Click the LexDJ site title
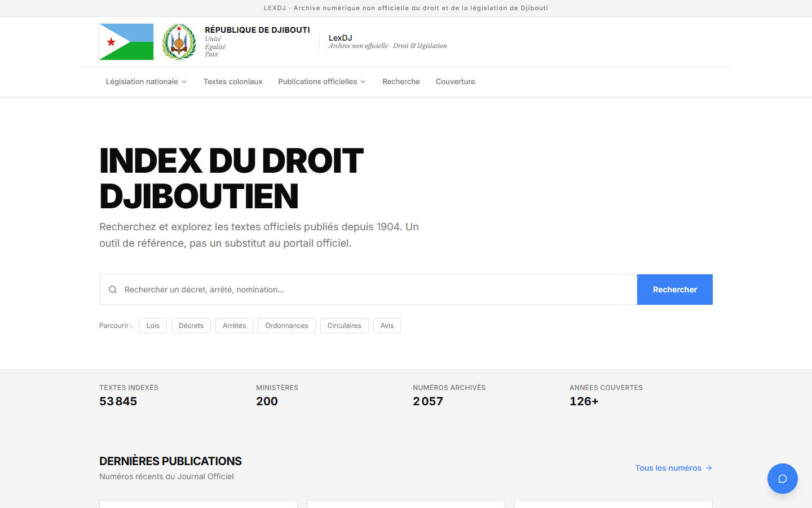This screenshot has height=508, width=812. pos(341,38)
